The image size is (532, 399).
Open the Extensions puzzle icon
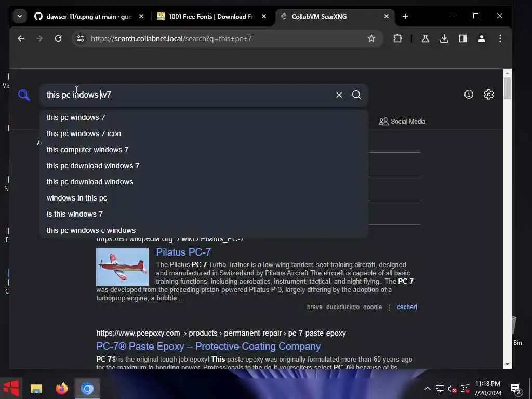[397, 38]
